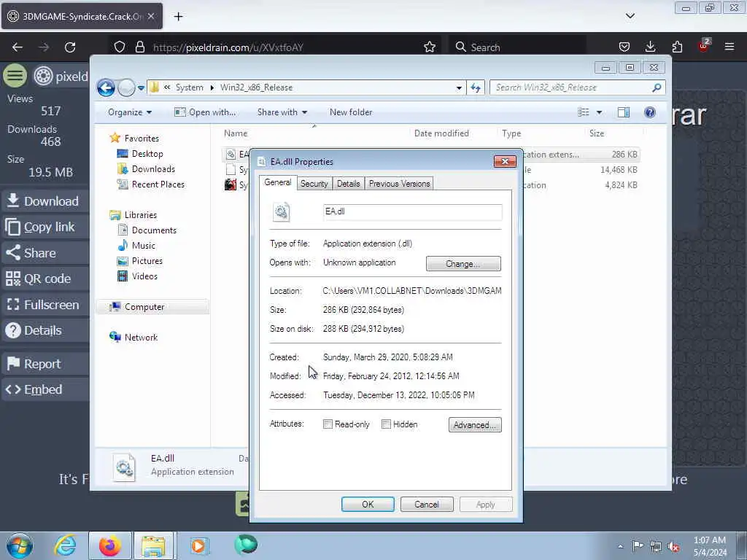Select Computer in the navigation pane
Image resolution: width=747 pixels, height=560 pixels.
click(x=144, y=307)
